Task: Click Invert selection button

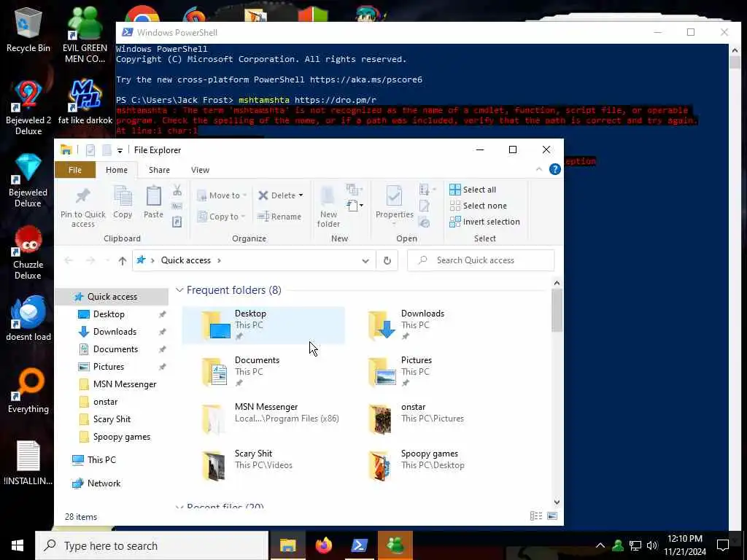Action: (x=484, y=222)
